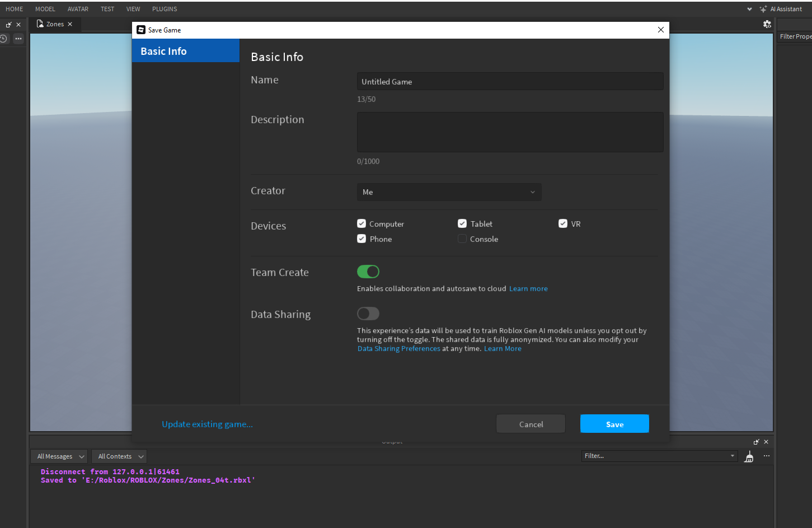Click the history clock icon in left panel
812x528 pixels.
(x=3, y=39)
